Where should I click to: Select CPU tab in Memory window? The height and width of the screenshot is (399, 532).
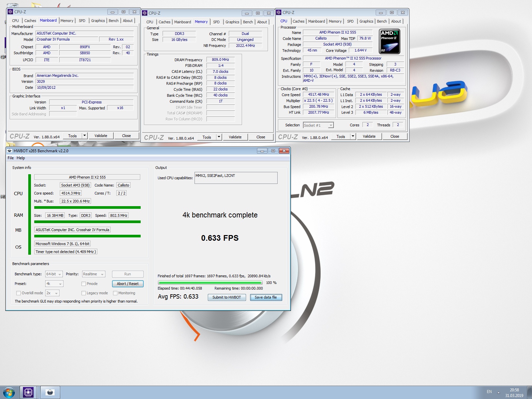pyautogui.click(x=150, y=22)
